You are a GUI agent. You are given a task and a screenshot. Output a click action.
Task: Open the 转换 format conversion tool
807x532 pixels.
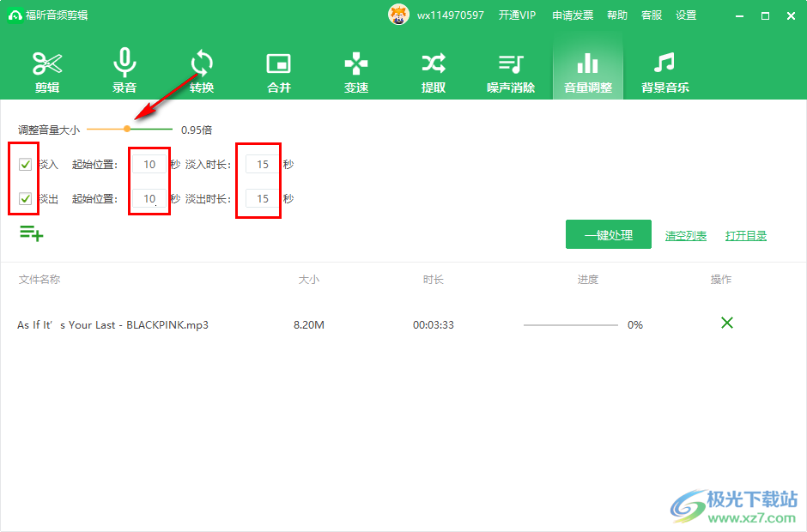click(202, 71)
